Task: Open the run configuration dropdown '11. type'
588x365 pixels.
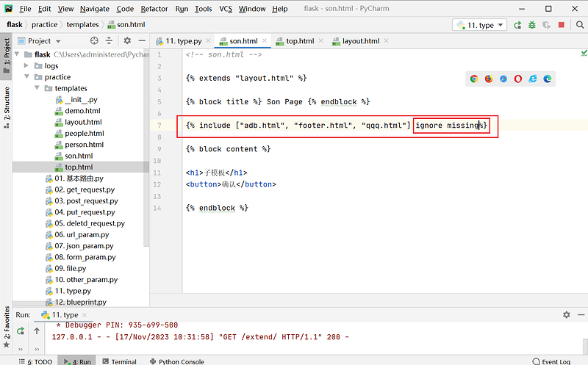Action: coord(480,25)
